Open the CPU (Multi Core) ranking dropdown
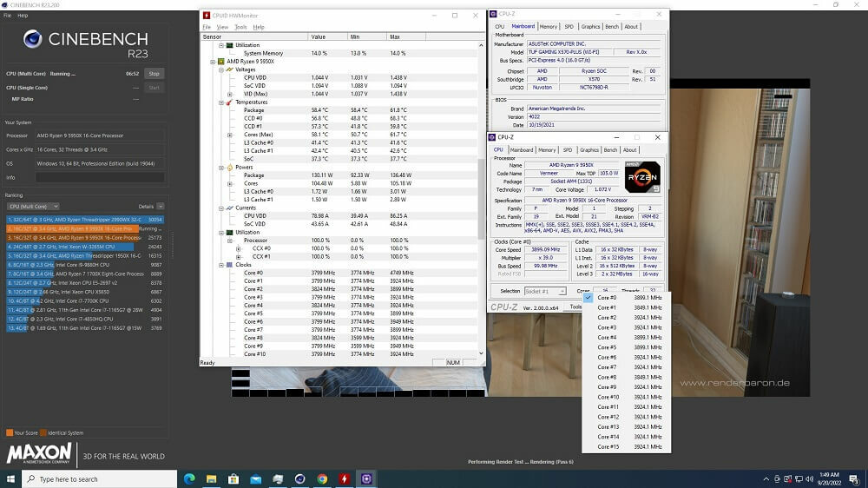 coord(33,206)
